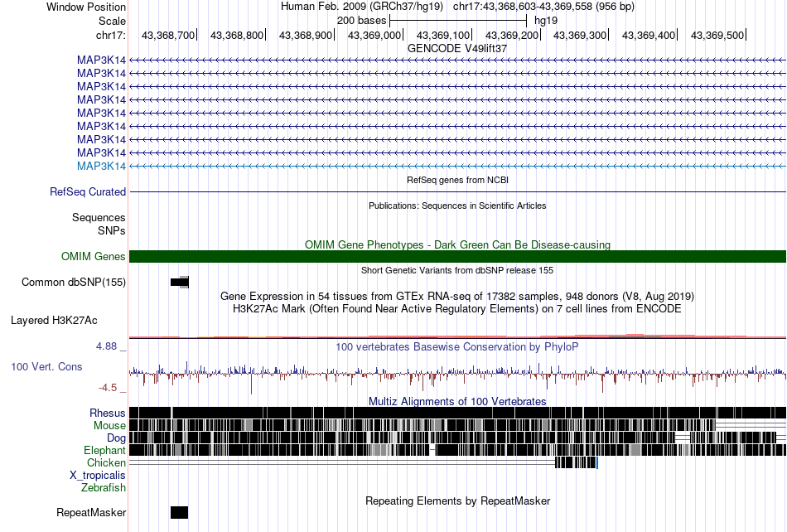The image size is (787, 532).
Task: Open the GTEx Gene Expression track title
Action: (x=457, y=296)
